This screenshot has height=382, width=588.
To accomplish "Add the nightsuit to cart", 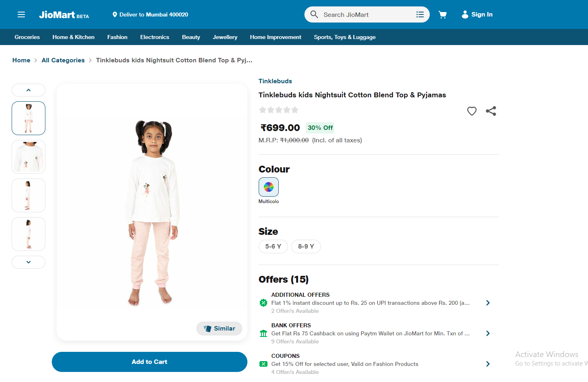I will [x=149, y=362].
